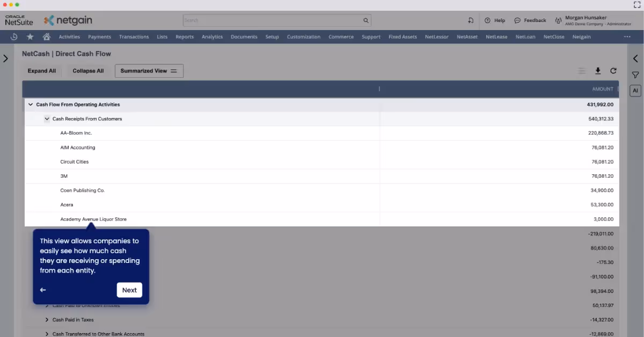Screen dimensions: 644x337
Task: Click inside the global search field
Action: [268, 20]
